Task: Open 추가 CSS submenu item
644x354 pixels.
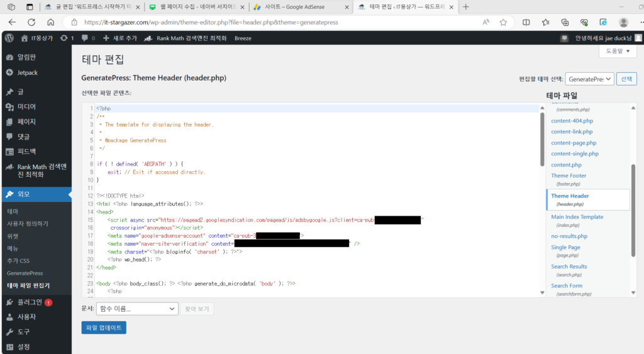Action: [x=18, y=261]
